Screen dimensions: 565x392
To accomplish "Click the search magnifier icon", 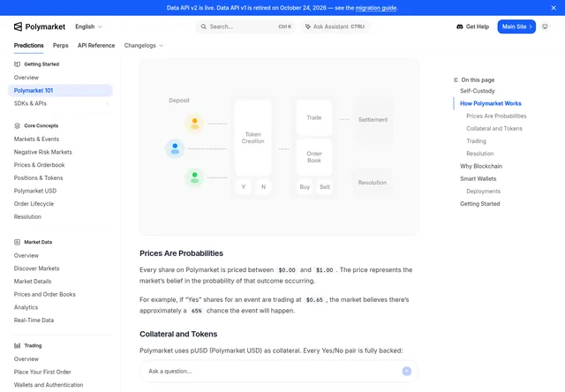I will 204,26.
